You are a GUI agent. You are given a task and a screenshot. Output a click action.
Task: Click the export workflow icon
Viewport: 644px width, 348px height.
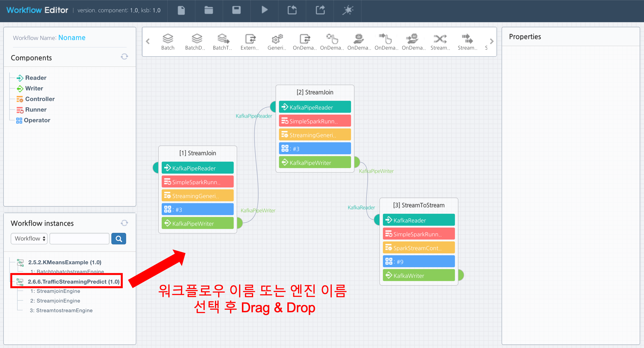tap(320, 10)
